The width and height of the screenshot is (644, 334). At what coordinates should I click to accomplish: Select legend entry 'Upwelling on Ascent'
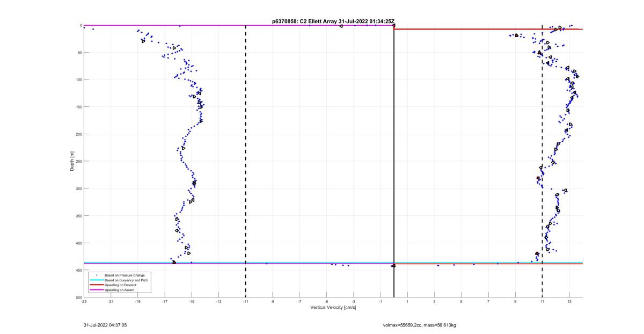tap(120, 290)
